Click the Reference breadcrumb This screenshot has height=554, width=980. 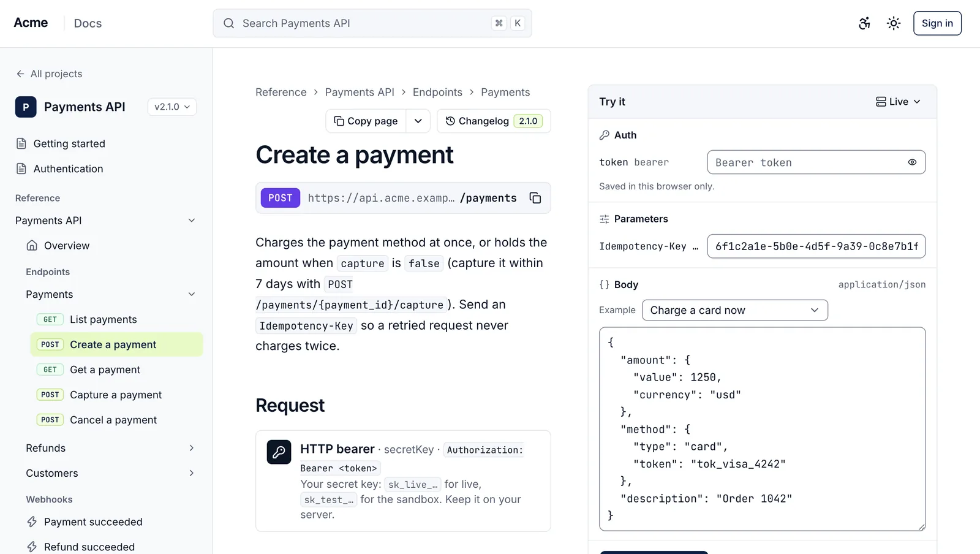281,92
